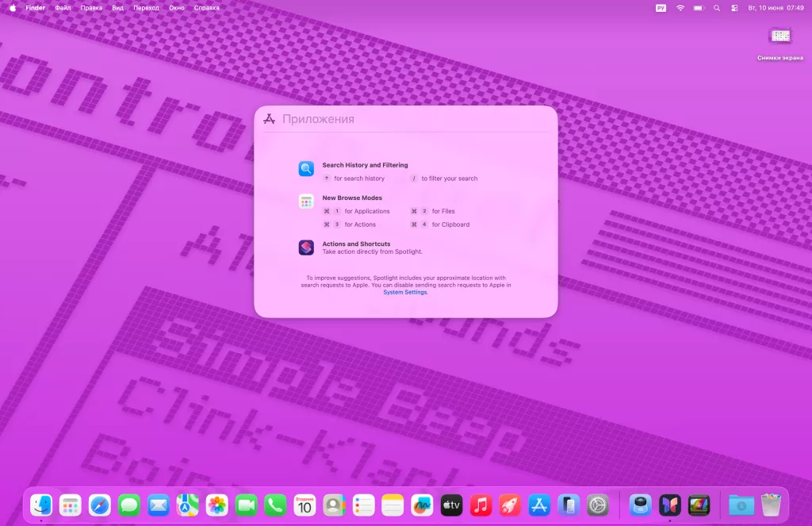Open the Переход menu

click(146, 7)
